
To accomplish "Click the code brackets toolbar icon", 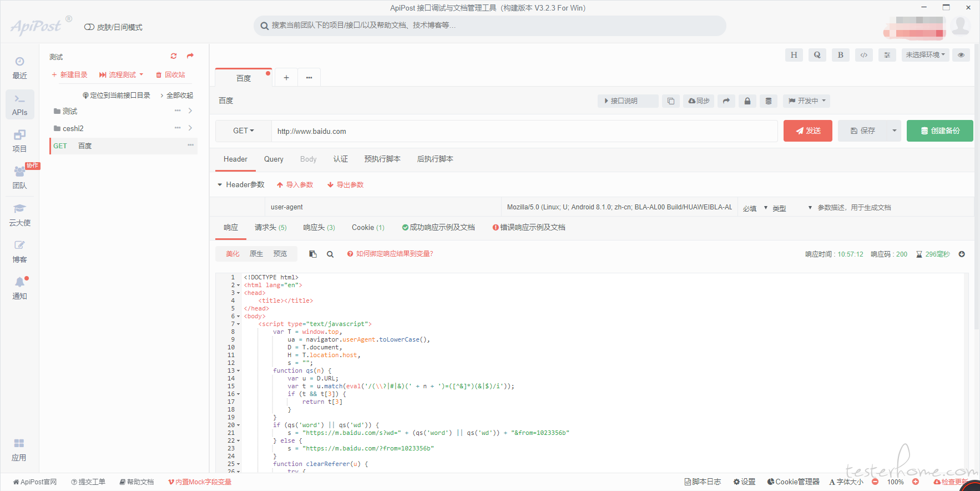I will (863, 55).
